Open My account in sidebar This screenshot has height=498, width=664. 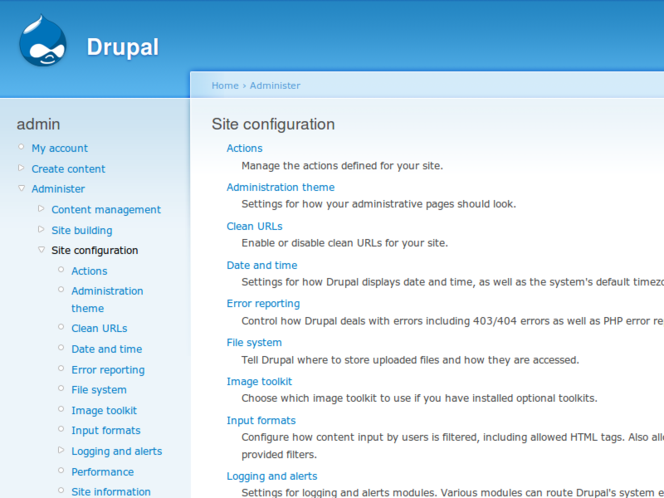click(59, 148)
